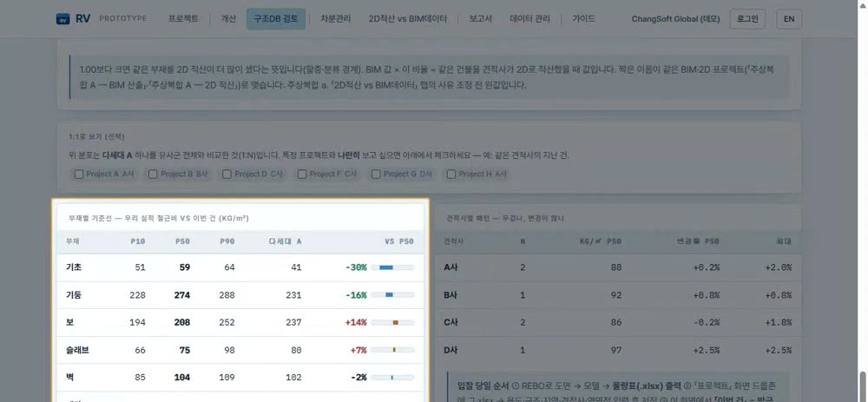Click the 로그인 button
The height and width of the screenshot is (402, 868).
[x=747, y=19]
